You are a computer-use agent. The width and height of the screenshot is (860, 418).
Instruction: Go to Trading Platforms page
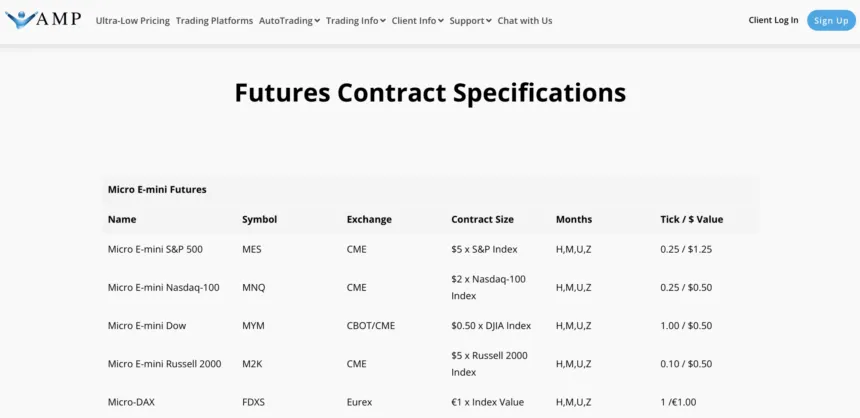pos(214,21)
